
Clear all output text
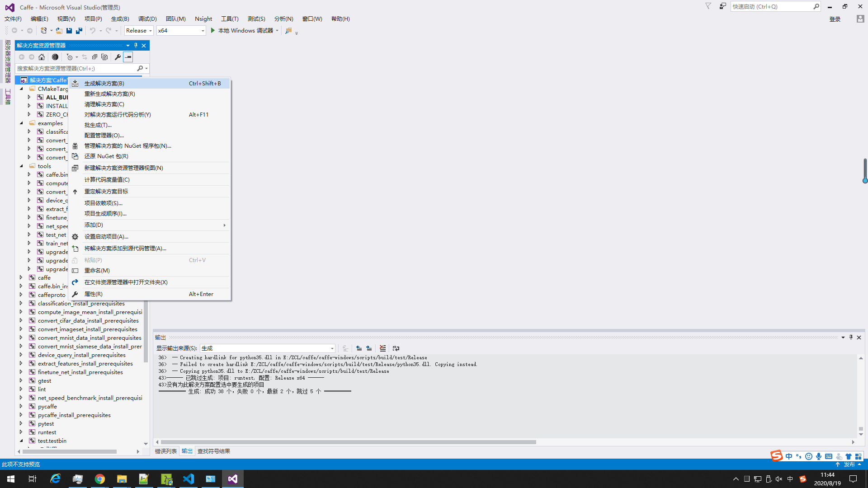pyautogui.click(x=383, y=348)
